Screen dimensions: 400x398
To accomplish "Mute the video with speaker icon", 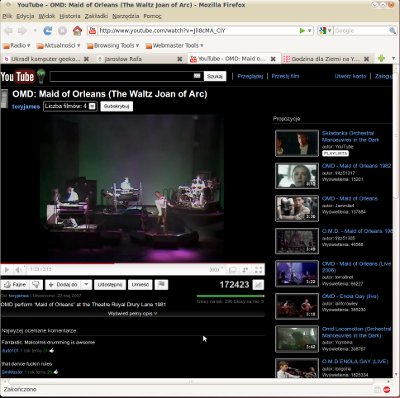I will (18, 269).
